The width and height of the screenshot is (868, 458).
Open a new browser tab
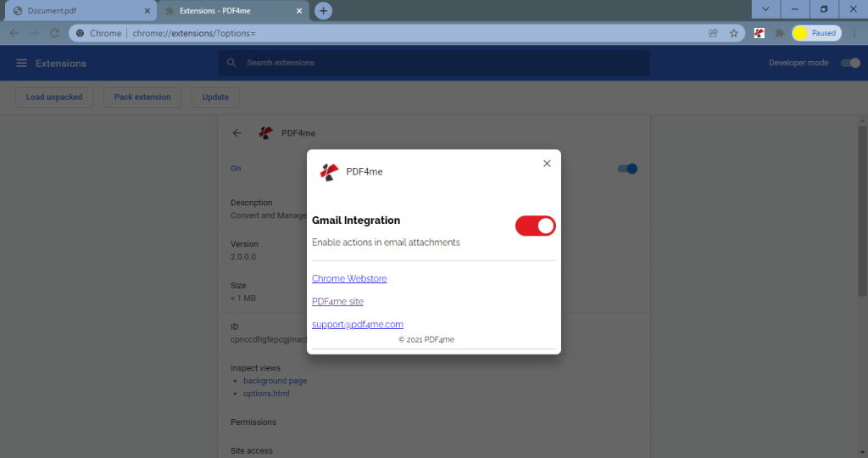(x=323, y=10)
